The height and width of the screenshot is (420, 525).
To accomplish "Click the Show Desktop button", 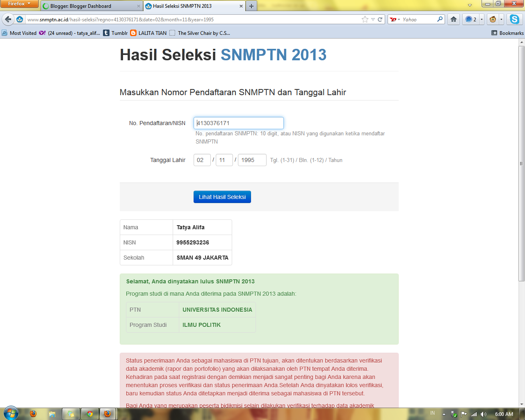I will (x=522, y=414).
